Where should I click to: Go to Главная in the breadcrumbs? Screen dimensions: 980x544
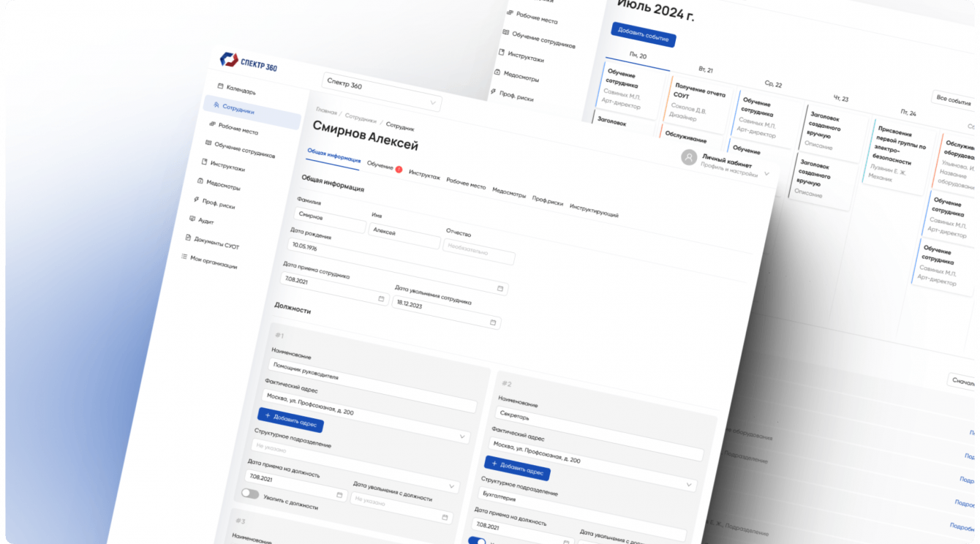[327, 111]
